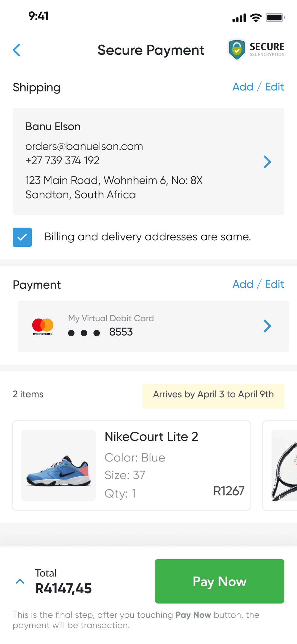Tap the R4147,45 total amount
The width and height of the screenshot is (297, 644).
pos(63,588)
